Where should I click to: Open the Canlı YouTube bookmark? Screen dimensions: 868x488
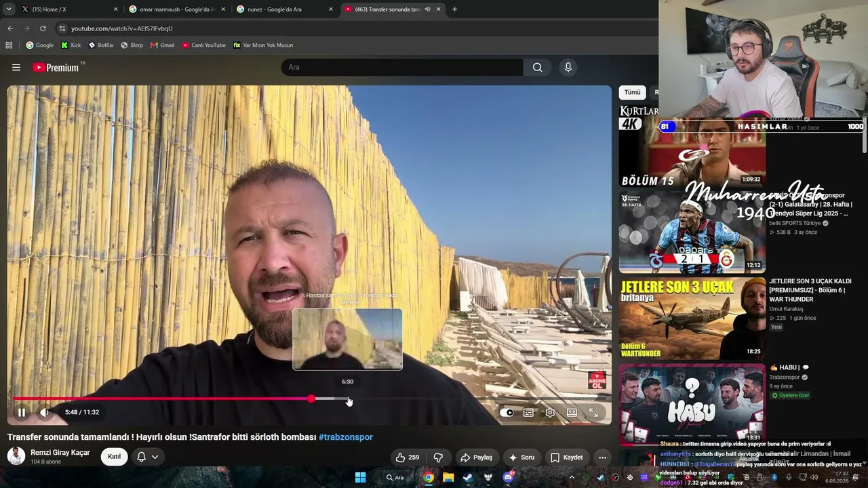point(203,45)
